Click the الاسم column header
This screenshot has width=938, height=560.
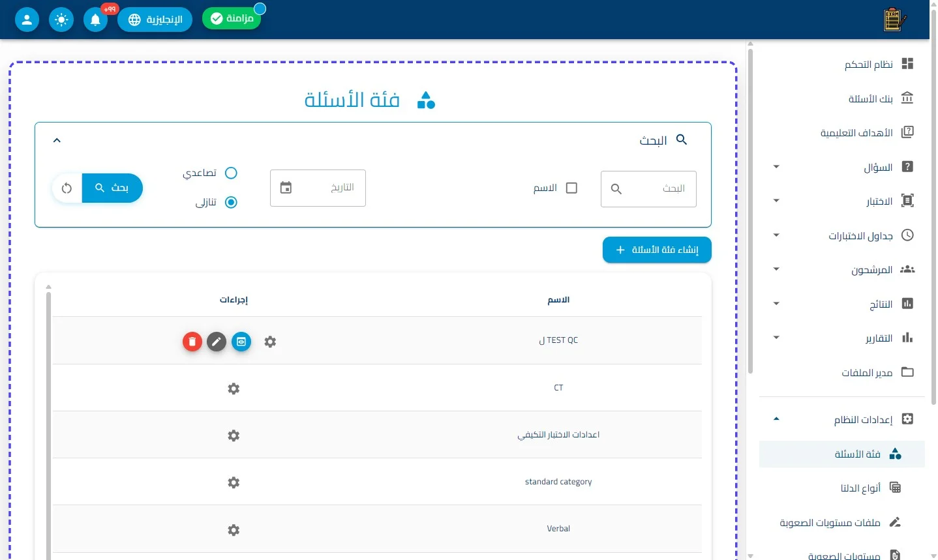558,300
